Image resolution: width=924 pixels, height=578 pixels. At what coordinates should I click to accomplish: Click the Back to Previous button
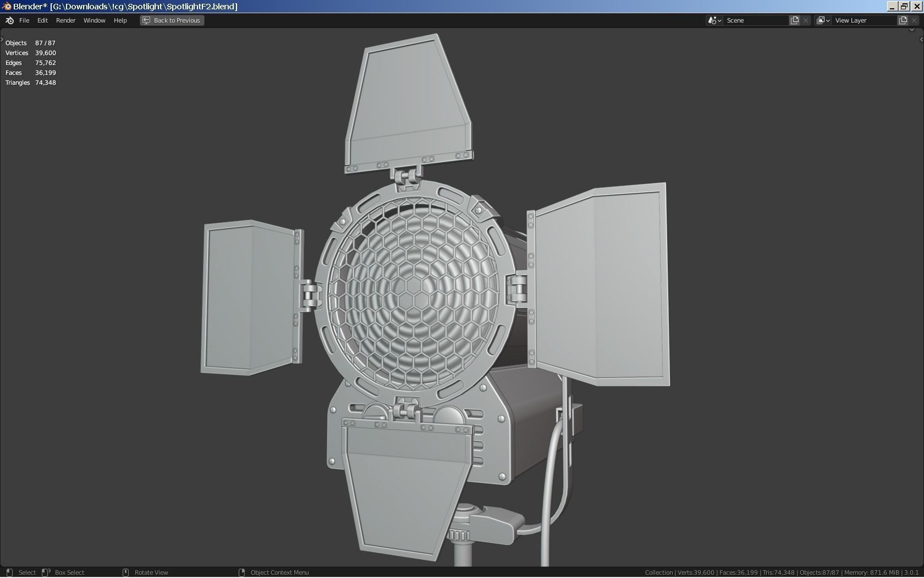click(172, 20)
